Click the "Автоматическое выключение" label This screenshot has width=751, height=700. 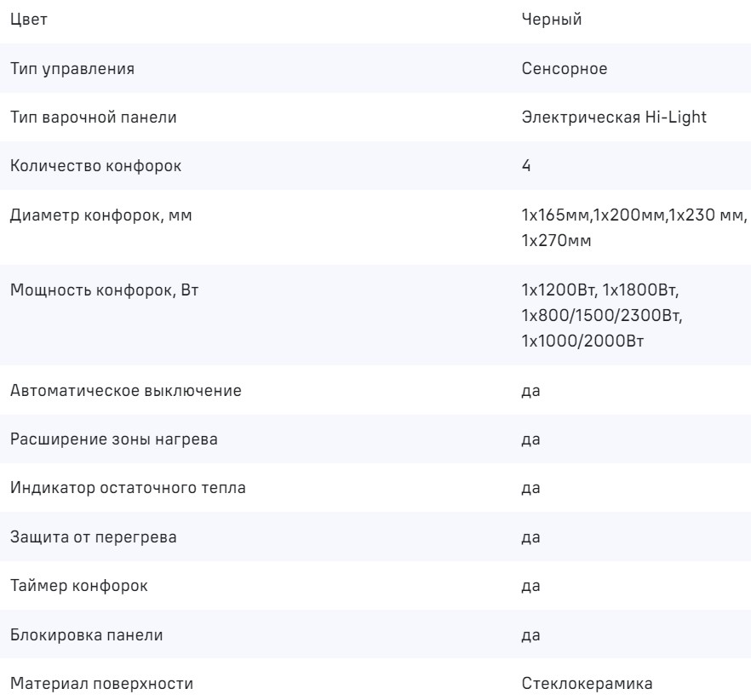[x=125, y=392]
